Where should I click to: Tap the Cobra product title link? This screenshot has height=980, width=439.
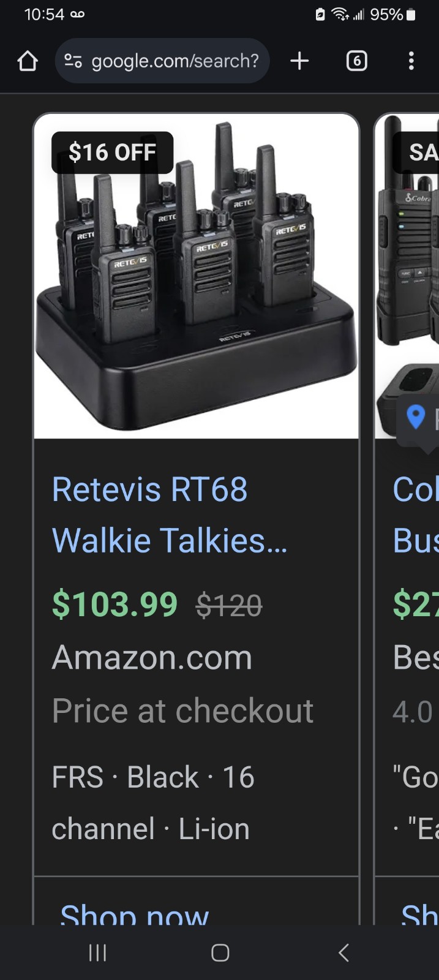[x=416, y=514]
